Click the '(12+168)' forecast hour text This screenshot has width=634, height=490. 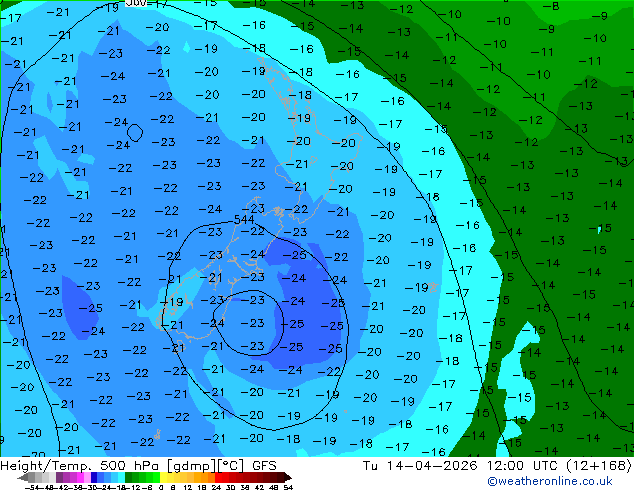[598, 466]
